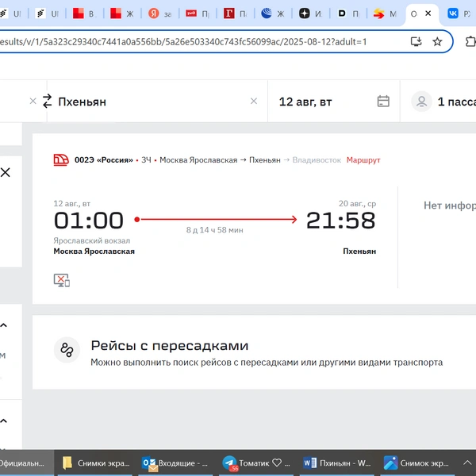Open Word document Пхиньян in taskbar

point(337,463)
